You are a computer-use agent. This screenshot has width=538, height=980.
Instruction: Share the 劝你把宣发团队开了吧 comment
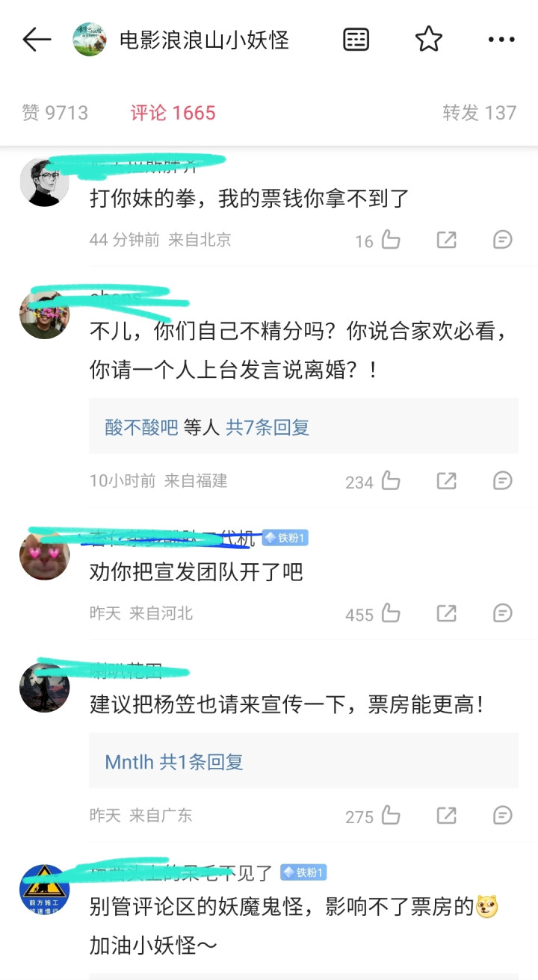tap(447, 614)
